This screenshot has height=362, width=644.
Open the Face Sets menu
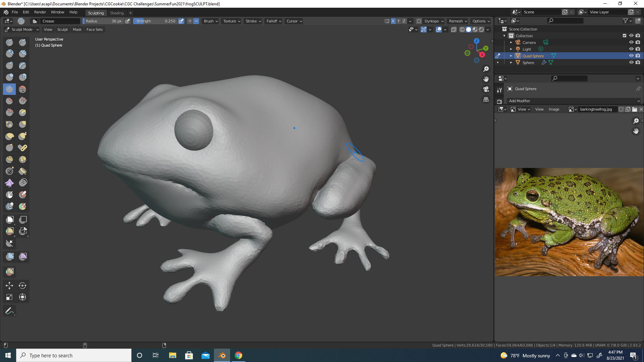click(95, 29)
